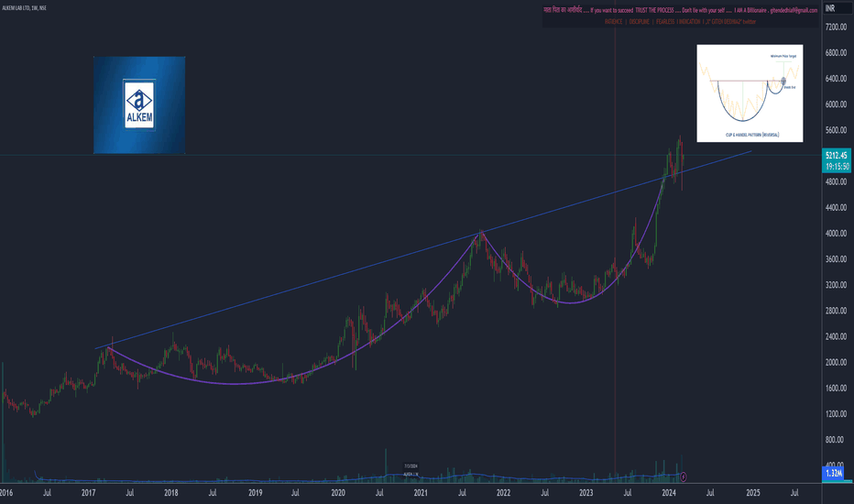The width and height of the screenshot is (854, 504).
Task: Select the cup and handle pattern image
Action: pyautogui.click(x=750, y=93)
